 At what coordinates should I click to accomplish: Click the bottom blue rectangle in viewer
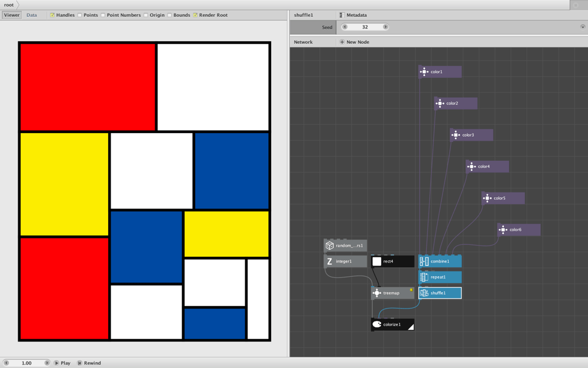click(x=215, y=324)
